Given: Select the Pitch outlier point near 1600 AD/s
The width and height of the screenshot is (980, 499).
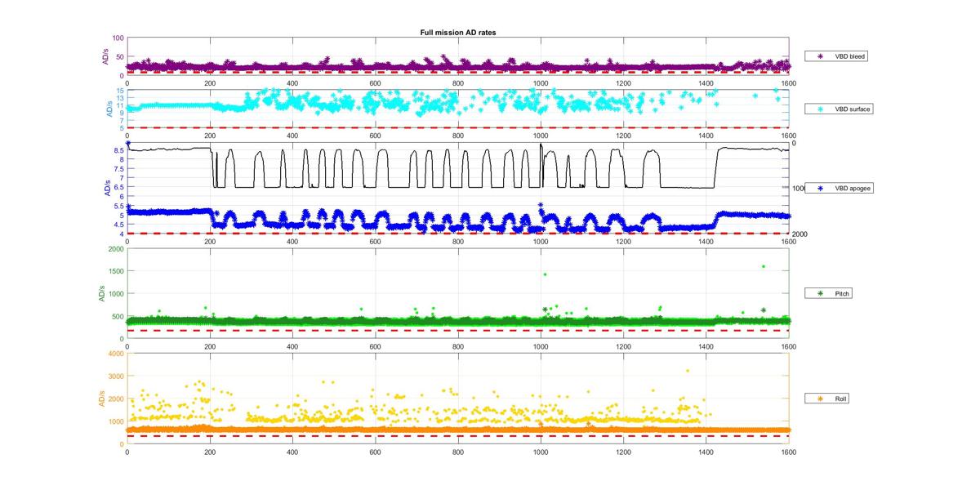Looking at the screenshot, I should [x=763, y=266].
